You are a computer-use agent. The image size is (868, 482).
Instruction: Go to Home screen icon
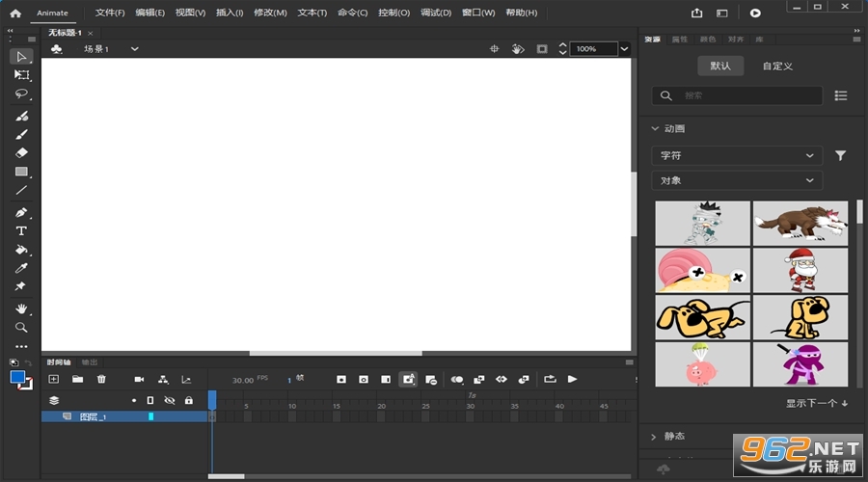tap(15, 13)
